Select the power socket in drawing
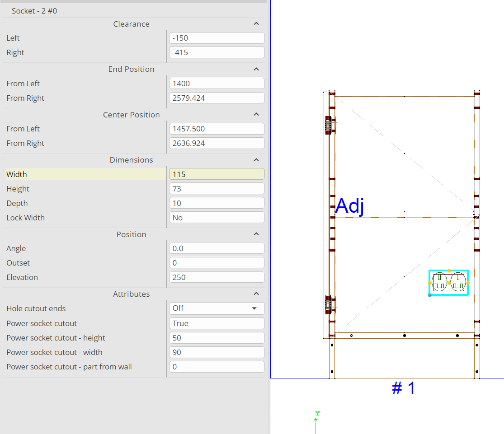This screenshot has width=504, height=434. (448, 283)
